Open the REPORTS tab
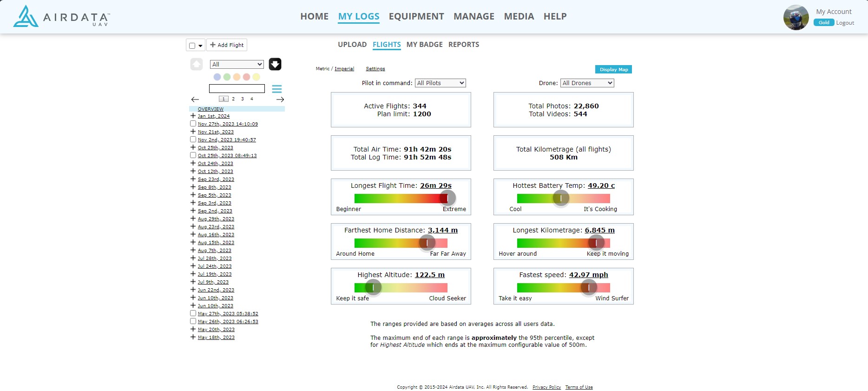 click(x=463, y=45)
